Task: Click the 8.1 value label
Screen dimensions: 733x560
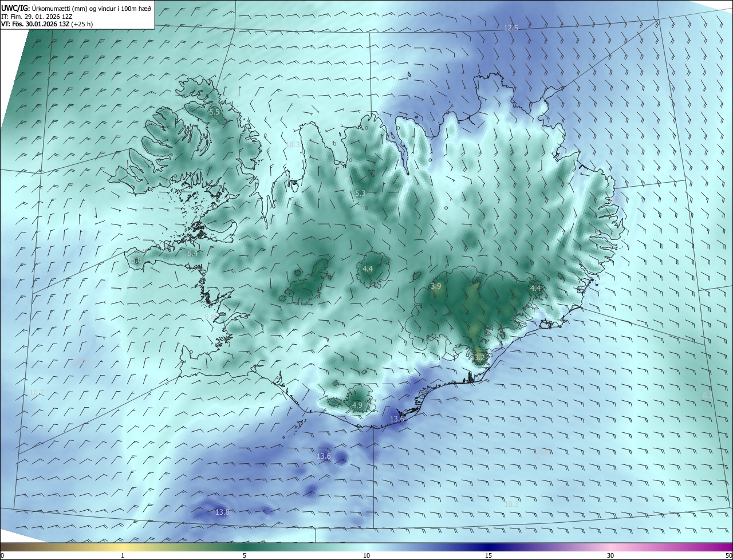Action: (x=708, y=395)
